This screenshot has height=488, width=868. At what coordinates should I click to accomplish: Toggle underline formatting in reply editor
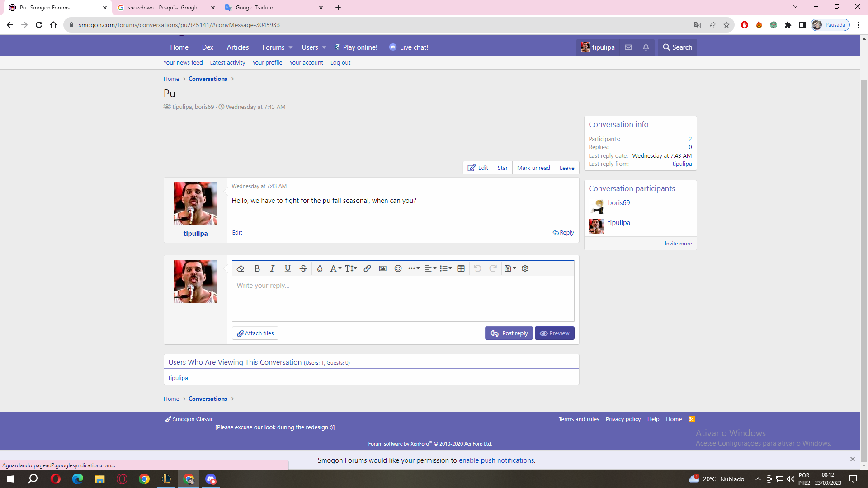pos(288,268)
